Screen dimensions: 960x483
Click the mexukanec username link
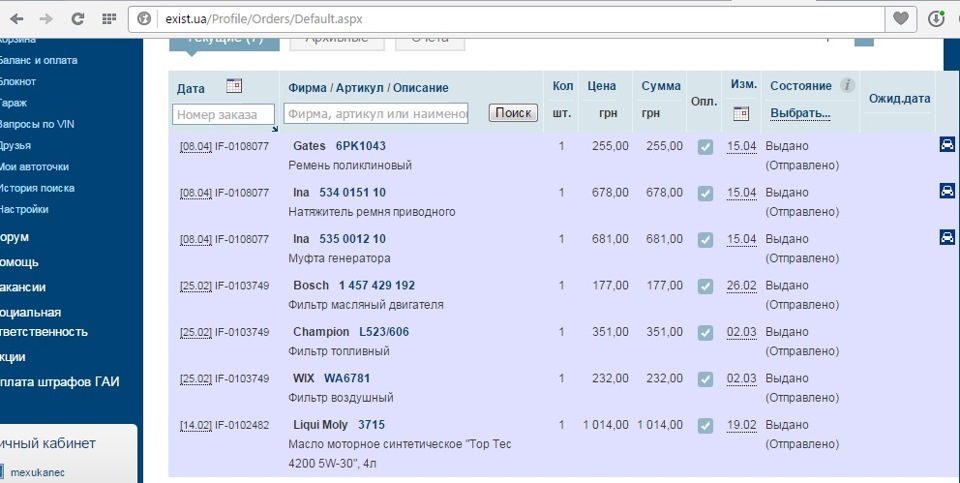pyautogui.click(x=37, y=473)
